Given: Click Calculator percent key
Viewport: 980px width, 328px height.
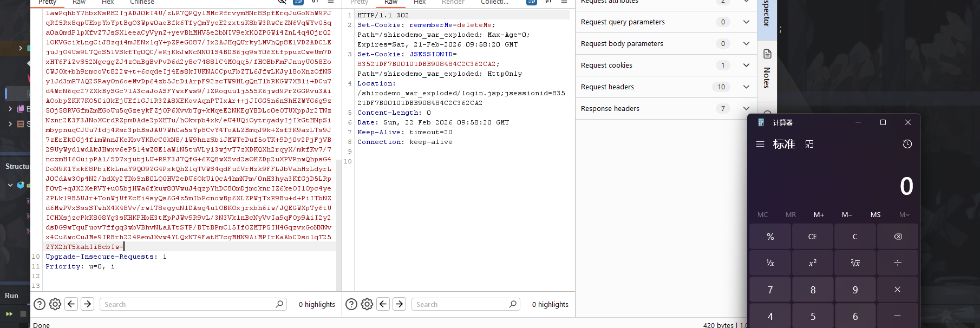Looking at the screenshot, I should [x=770, y=237].
